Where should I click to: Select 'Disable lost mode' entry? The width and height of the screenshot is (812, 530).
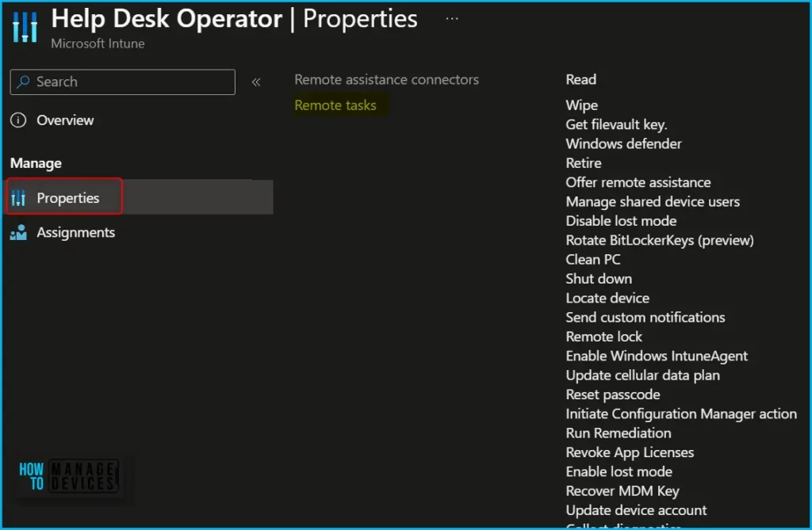coord(621,221)
